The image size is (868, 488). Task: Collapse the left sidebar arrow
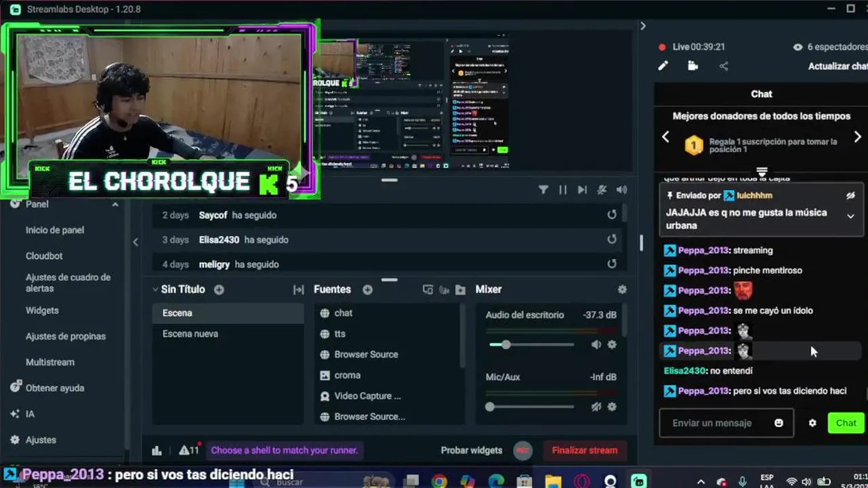click(x=135, y=242)
